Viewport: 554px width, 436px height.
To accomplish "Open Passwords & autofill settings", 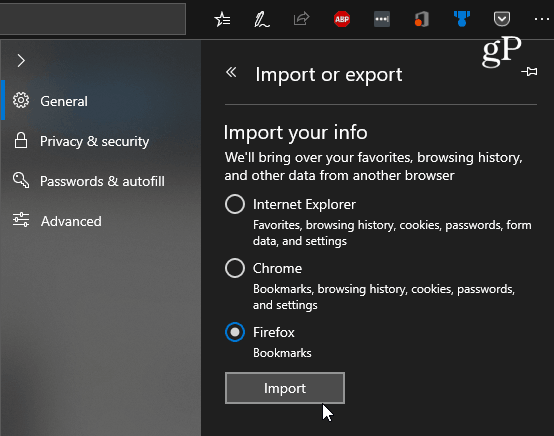I will [x=101, y=181].
